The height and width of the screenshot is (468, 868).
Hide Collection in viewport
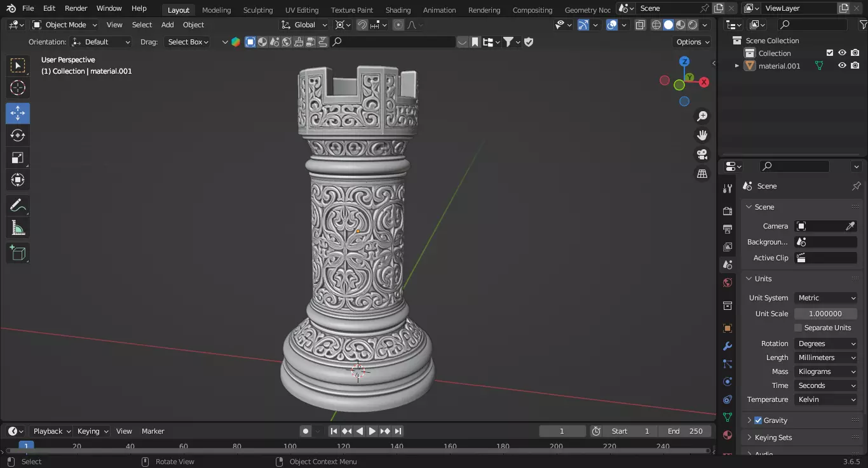tap(842, 53)
